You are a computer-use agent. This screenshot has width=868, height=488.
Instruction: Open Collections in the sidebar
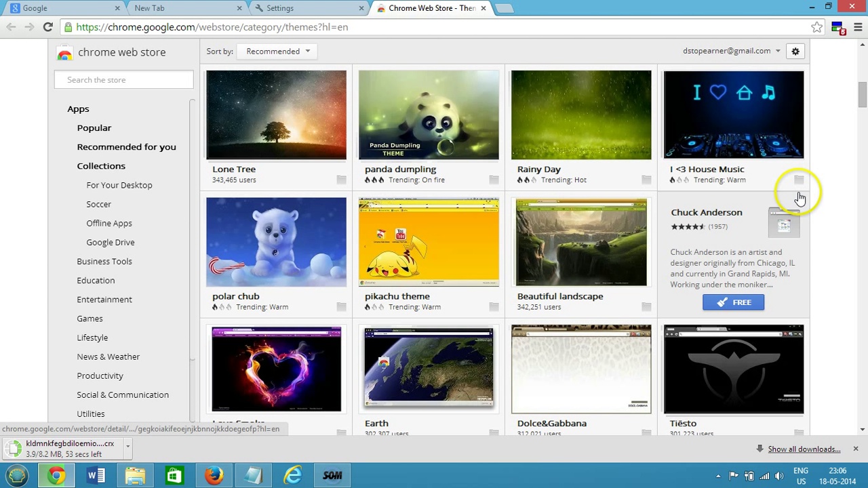pos(101,165)
